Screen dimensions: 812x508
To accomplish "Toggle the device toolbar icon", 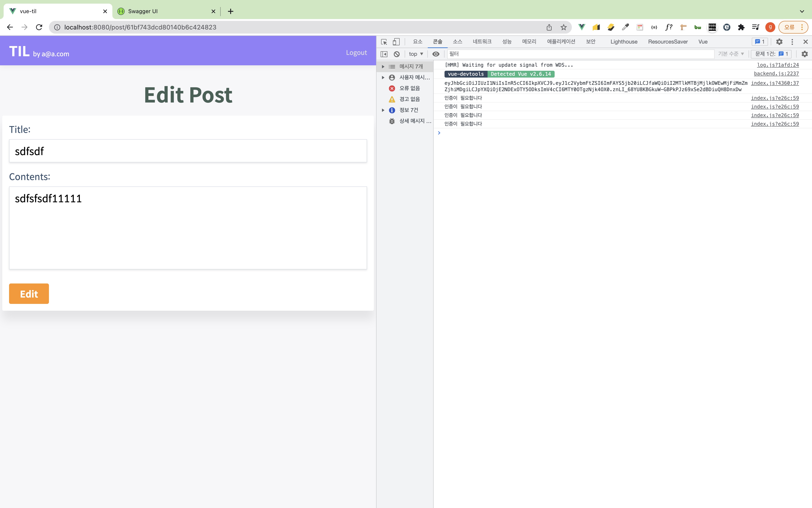I will pyautogui.click(x=396, y=42).
